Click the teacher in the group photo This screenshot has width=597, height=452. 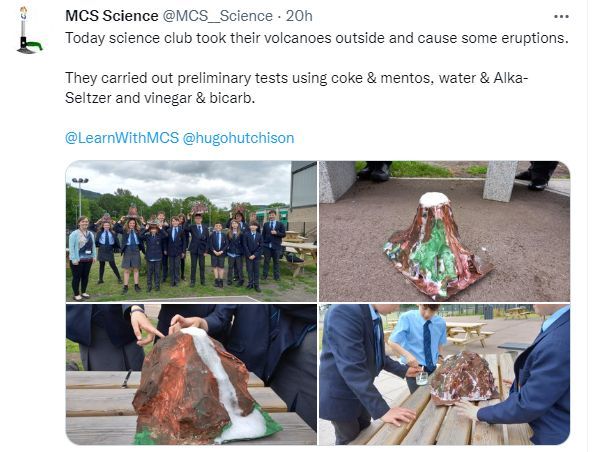click(x=81, y=258)
